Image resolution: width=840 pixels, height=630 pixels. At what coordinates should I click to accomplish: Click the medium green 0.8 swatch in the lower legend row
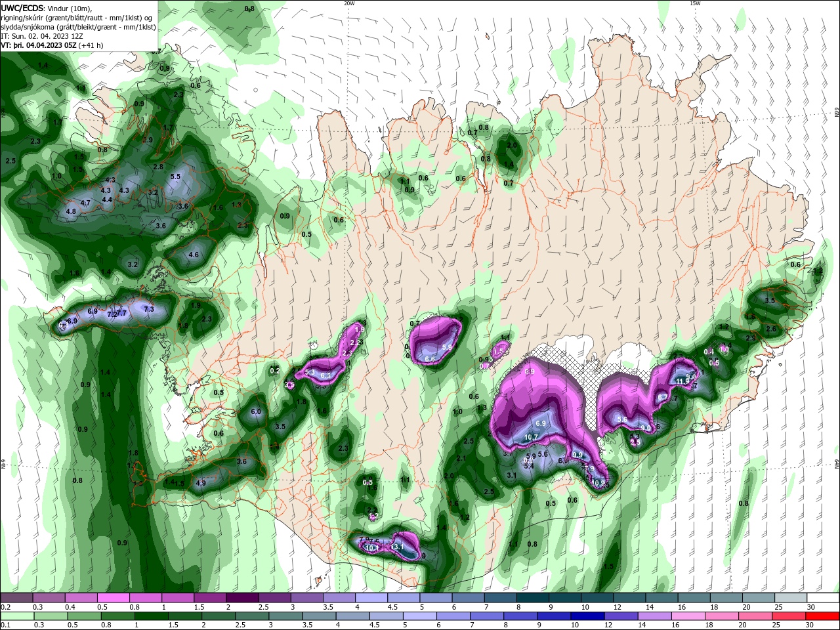pyautogui.click(x=117, y=616)
